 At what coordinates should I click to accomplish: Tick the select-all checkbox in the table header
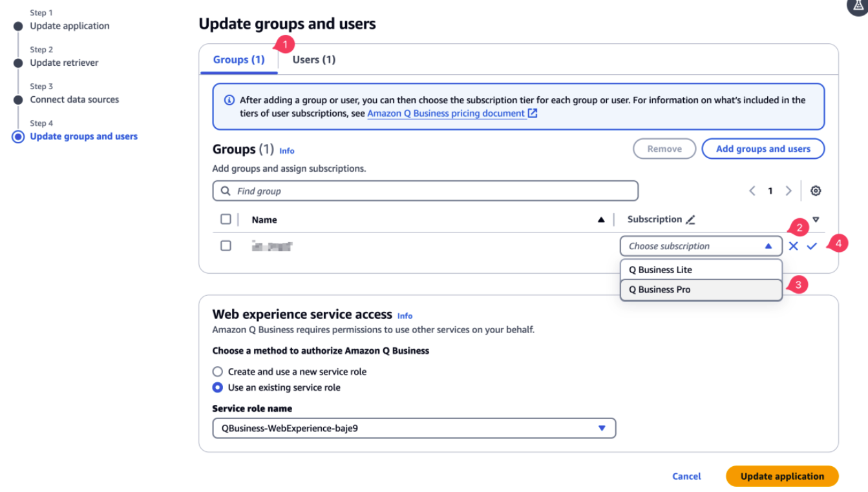click(226, 220)
